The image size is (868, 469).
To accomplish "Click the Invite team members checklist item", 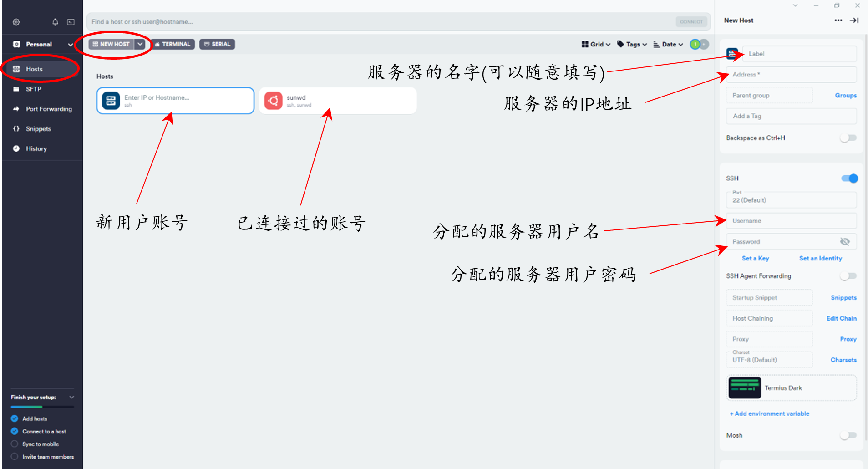I will point(42,457).
